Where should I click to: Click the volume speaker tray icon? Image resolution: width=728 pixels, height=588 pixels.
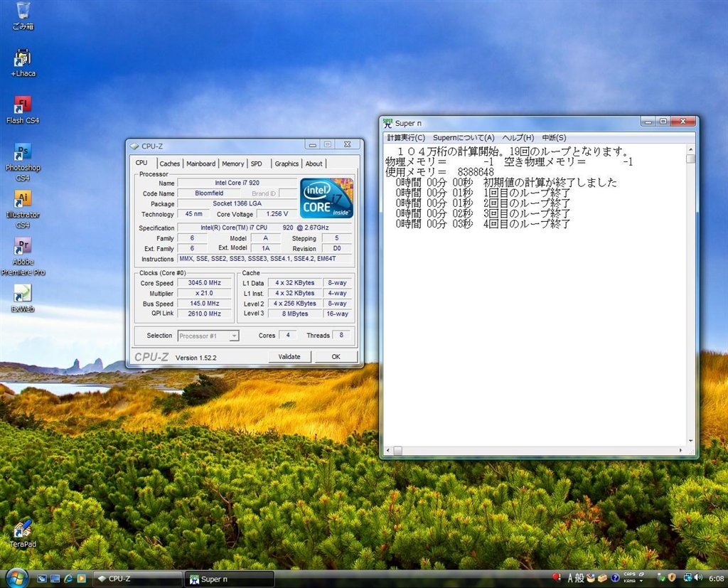699,578
